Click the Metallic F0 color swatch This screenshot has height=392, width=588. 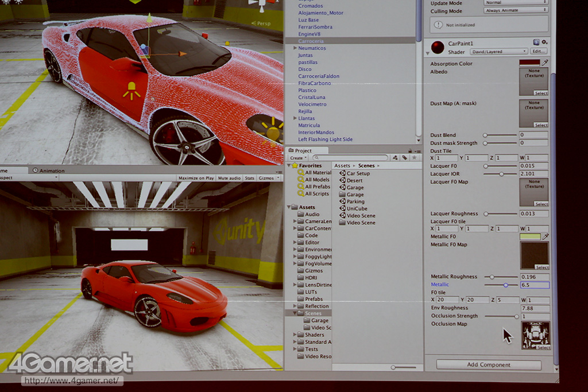click(x=530, y=236)
